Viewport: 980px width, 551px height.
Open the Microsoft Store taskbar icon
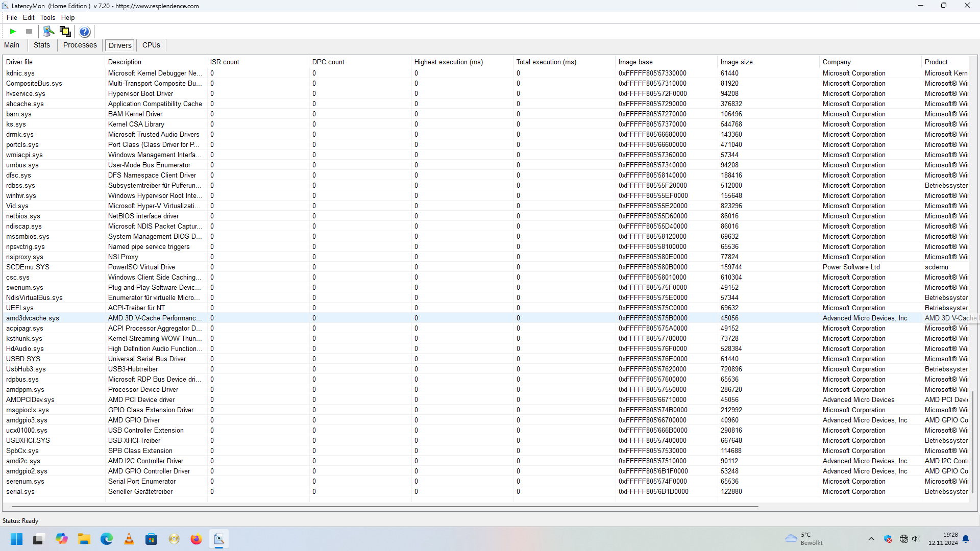pos(152,539)
